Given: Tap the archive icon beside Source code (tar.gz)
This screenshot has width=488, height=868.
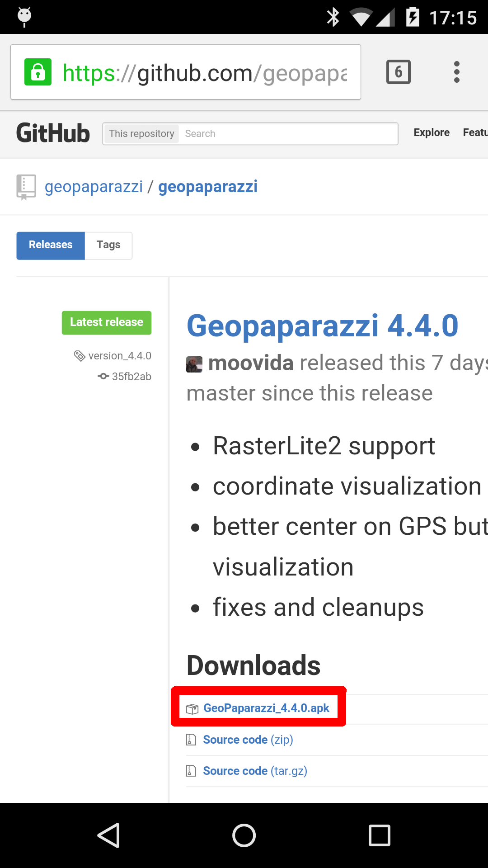Looking at the screenshot, I should pyautogui.click(x=191, y=771).
